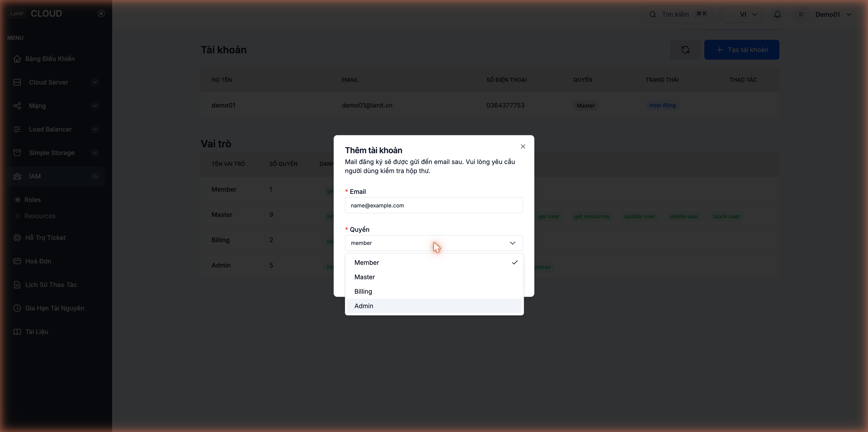868x432 pixels.
Task: Select the Master option
Action: click(x=434, y=277)
